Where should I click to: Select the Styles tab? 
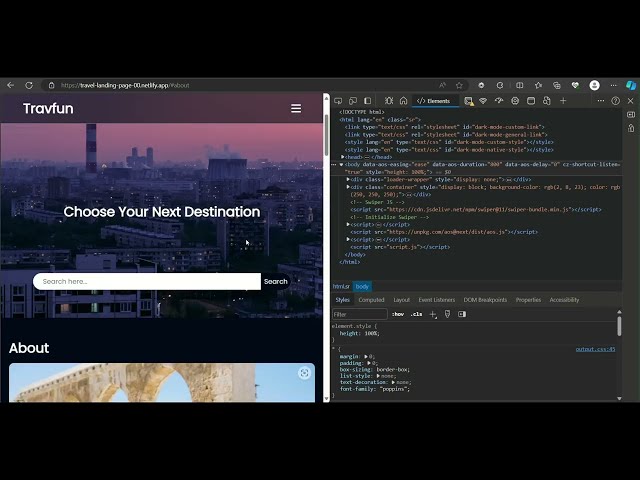pyautogui.click(x=342, y=300)
